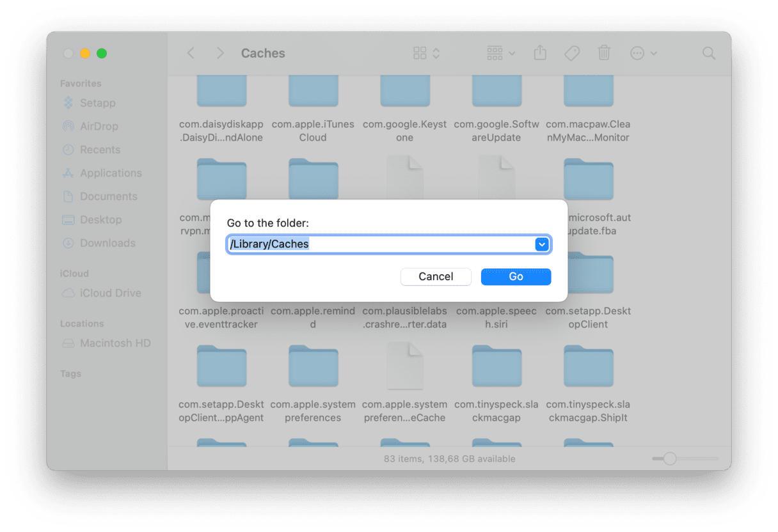Open the Group by options dropdown

501,53
